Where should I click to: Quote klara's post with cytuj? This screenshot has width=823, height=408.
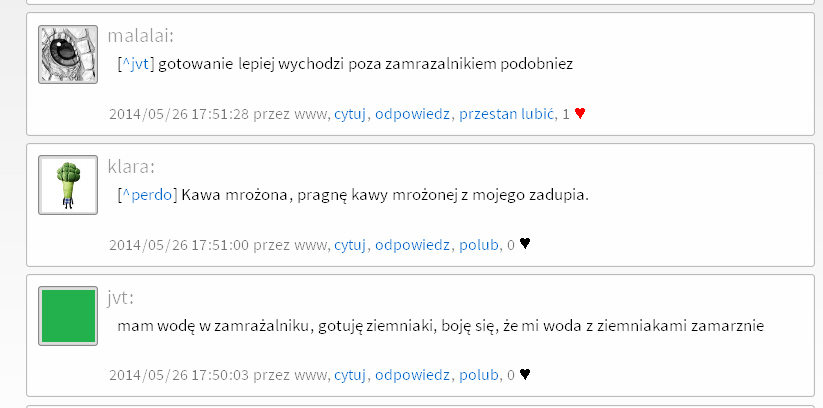[350, 245]
